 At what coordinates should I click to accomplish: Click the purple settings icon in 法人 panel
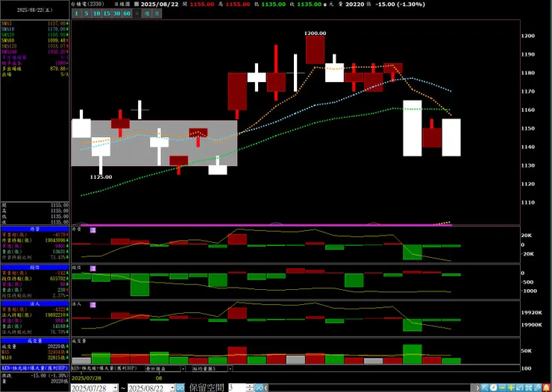[x=93, y=305]
